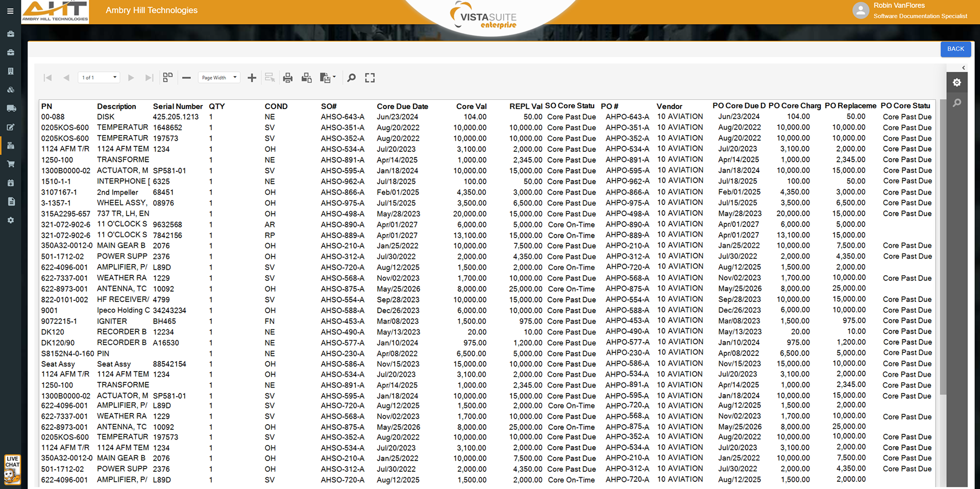Click the print current page icon

(x=306, y=78)
